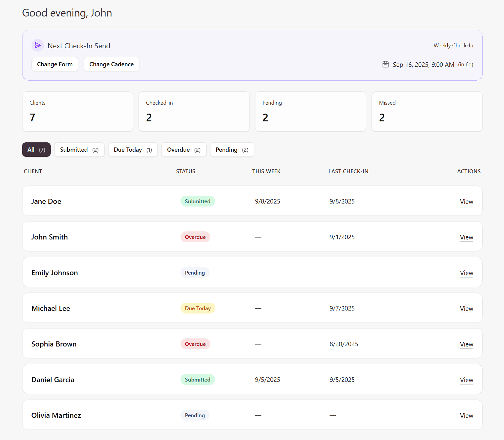View Jane Doe's check-in
The width and height of the screenshot is (504, 440).
pyautogui.click(x=467, y=202)
